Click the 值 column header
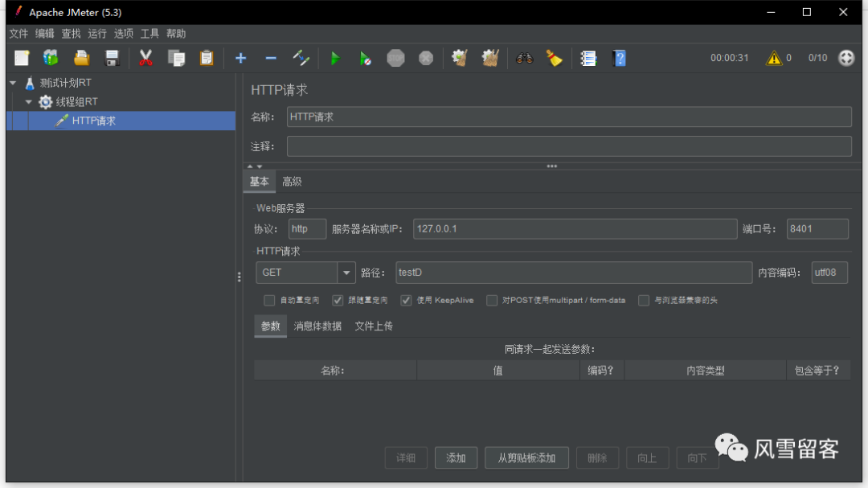This screenshot has width=868, height=488. point(498,371)
